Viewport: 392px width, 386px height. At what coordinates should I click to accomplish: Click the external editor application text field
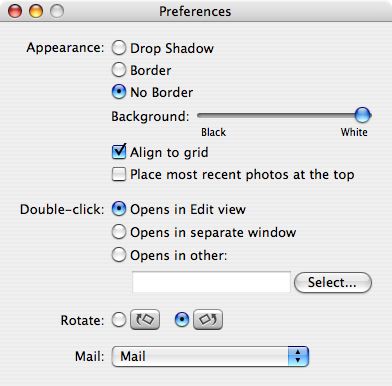211,282
